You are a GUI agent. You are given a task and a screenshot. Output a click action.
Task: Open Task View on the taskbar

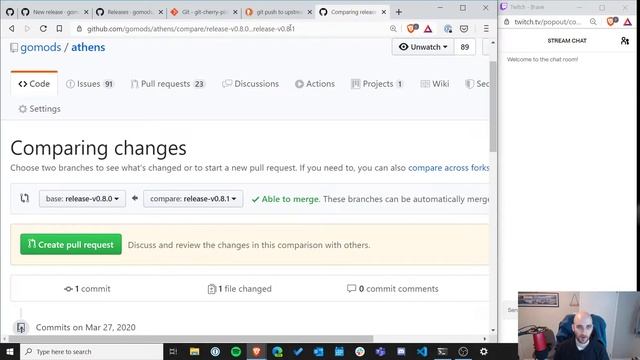(173, 351)
